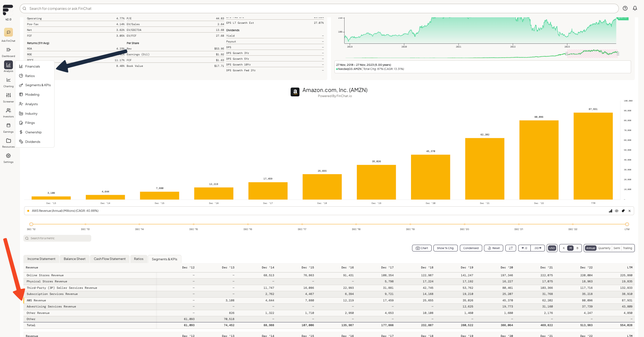Click the FinChat logo at top left

pos(8,10)
